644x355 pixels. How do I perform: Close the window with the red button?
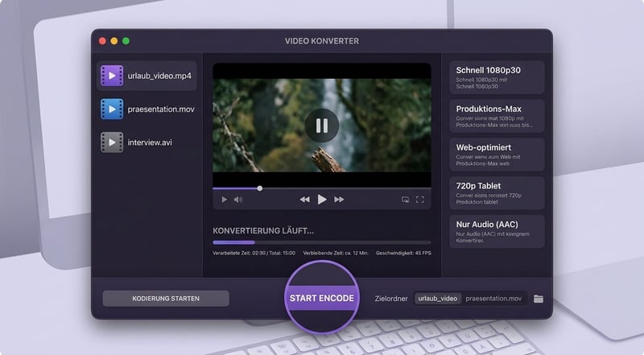click(103, 41)
